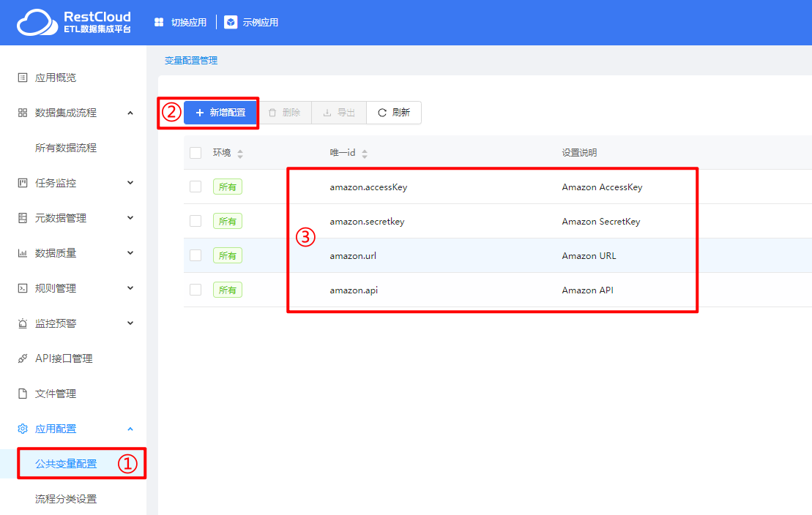Click the 刷新 refresh button

click(x=394, y=113)
